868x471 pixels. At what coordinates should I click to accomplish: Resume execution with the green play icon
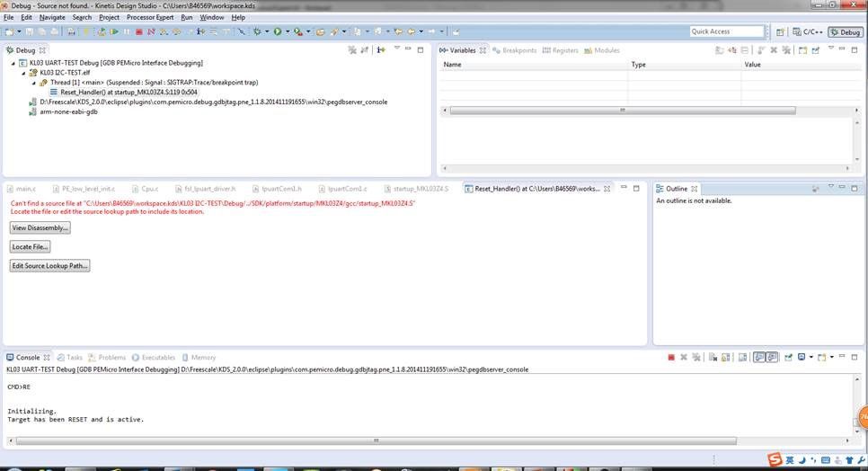pyautogui.click(x=114, y=31)
